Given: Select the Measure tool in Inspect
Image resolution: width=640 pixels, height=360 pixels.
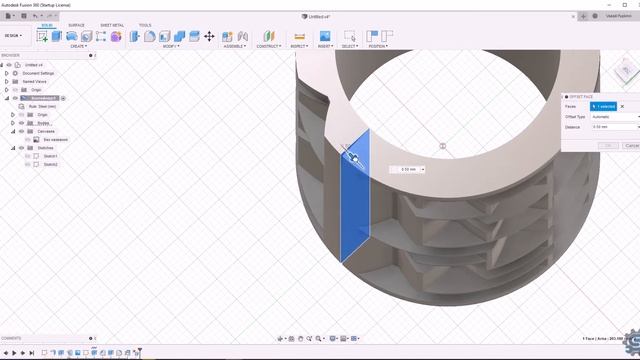Looking at the screenshot, I should click(300, 36).
